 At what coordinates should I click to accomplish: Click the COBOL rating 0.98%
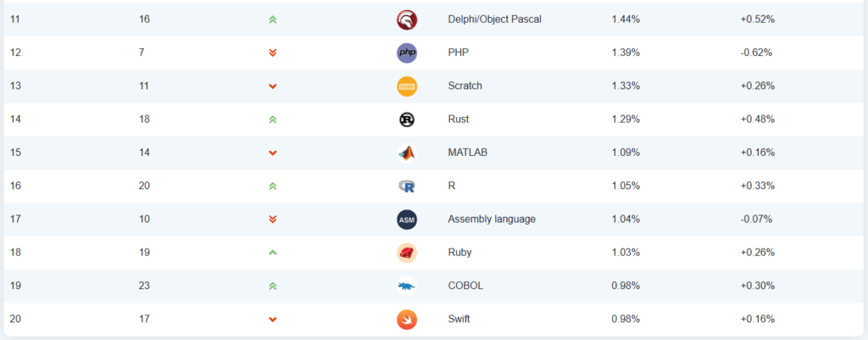pyautogui.click(x=626, y=286)
